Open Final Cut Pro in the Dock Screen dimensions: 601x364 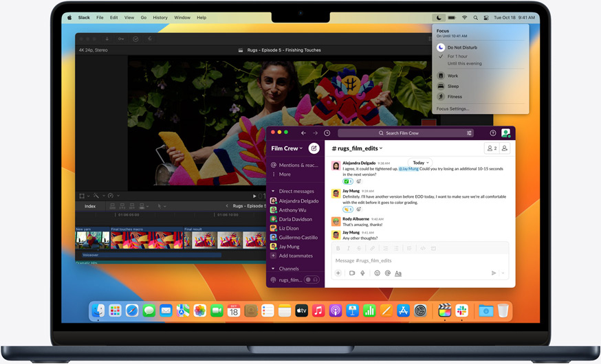(x=444, y=310)
